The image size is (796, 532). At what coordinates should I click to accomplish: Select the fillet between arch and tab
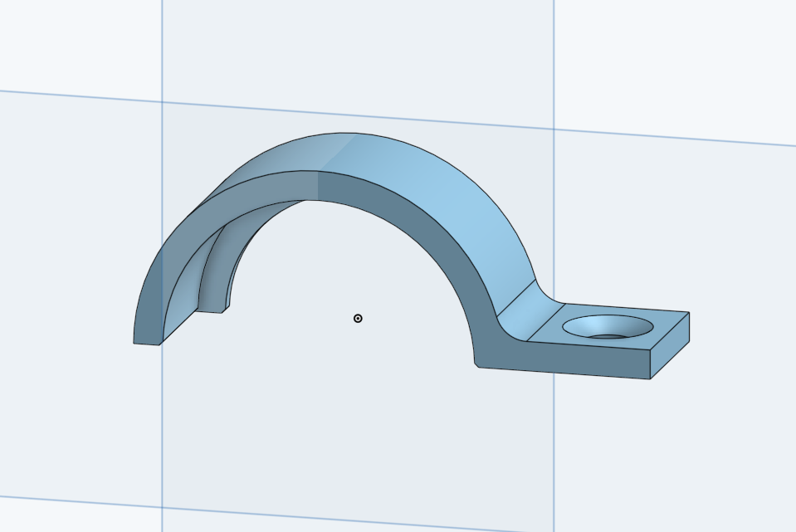(x=530, y=311)
